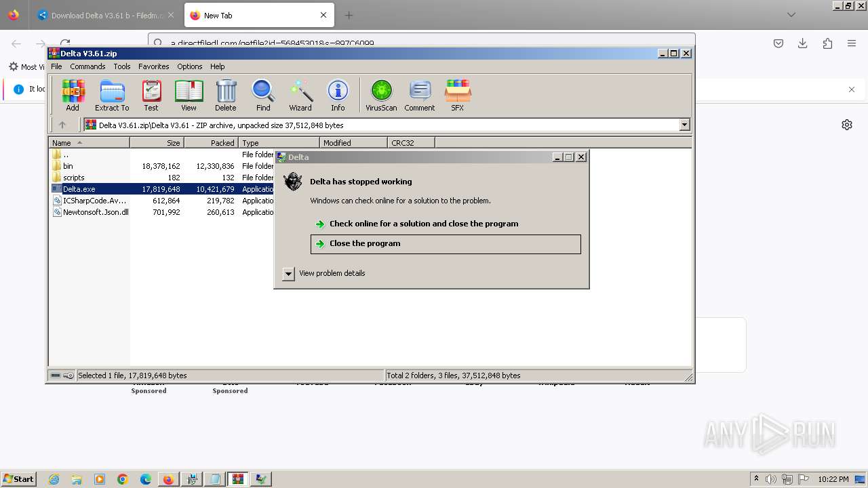Open the Find magnifier tool
This screenshot has width=868, height=488.
(263, 95)
